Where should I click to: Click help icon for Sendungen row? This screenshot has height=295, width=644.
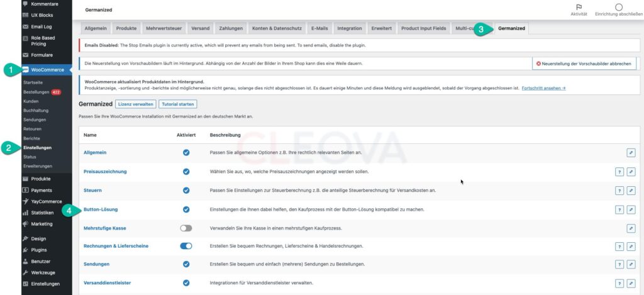[619, 264]
